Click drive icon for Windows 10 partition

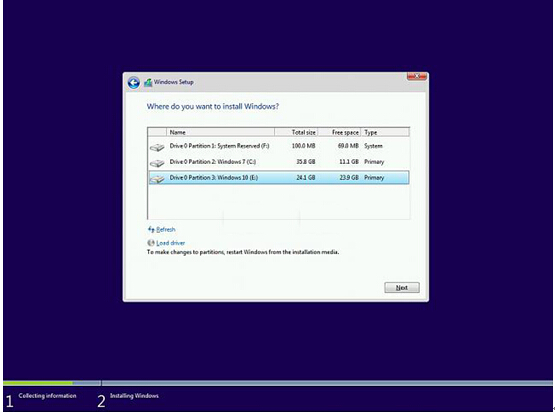(x=157, y=179)
